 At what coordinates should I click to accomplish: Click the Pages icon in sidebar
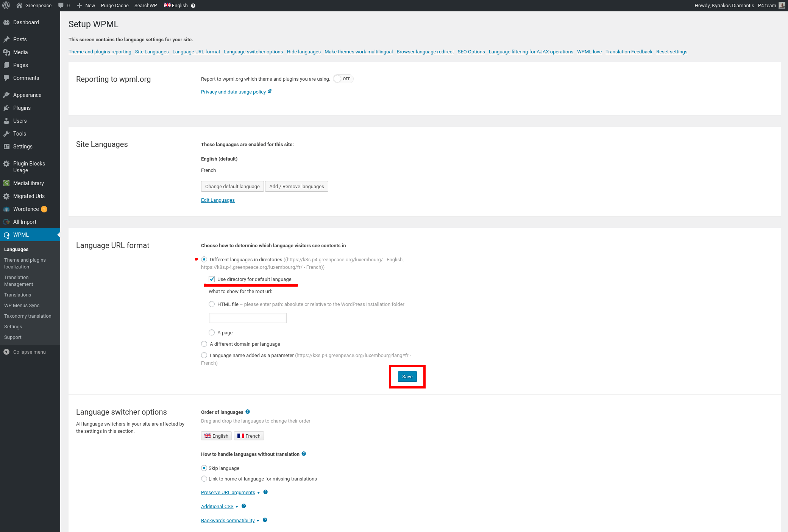pos(6,65)
